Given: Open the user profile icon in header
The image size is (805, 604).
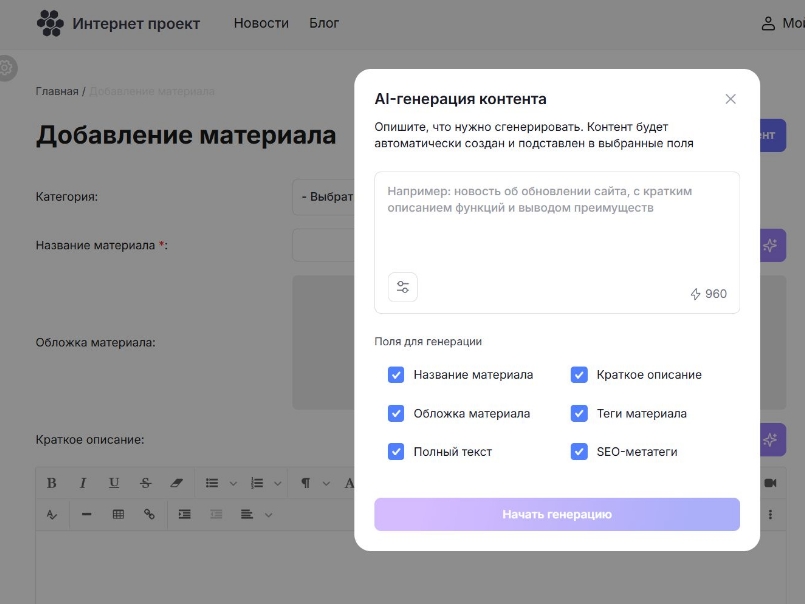Looking at the screenshot, I should [x=768, y=24].
